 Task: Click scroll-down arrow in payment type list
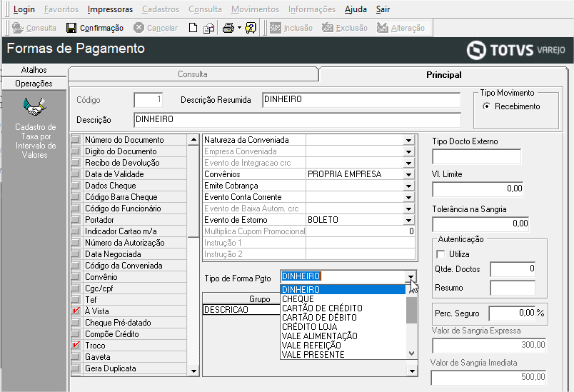(411, 353)
